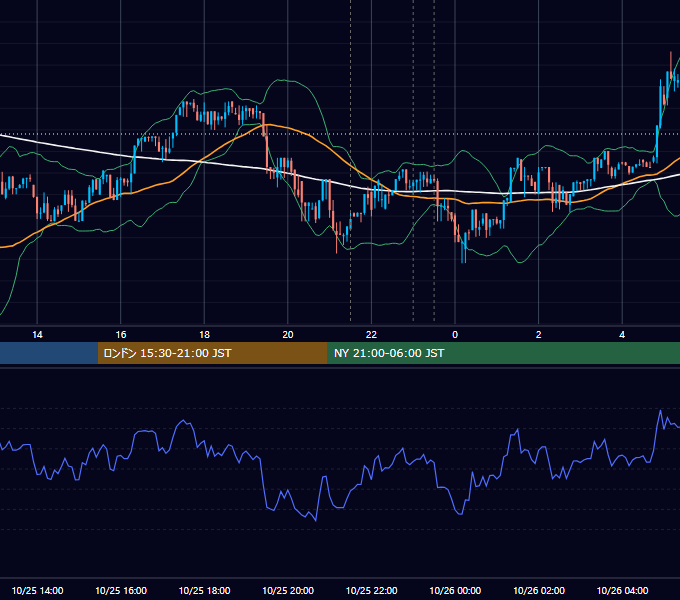Click hour label 0 on price chart axis
The height and width of the screenshot is (600, 680).
pyautogui.click(x=455, y=335)
